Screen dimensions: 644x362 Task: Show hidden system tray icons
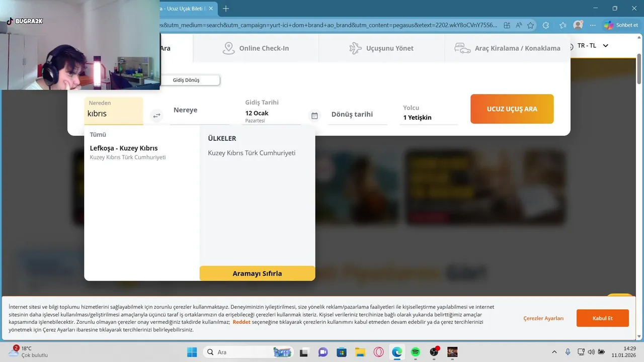554,352
